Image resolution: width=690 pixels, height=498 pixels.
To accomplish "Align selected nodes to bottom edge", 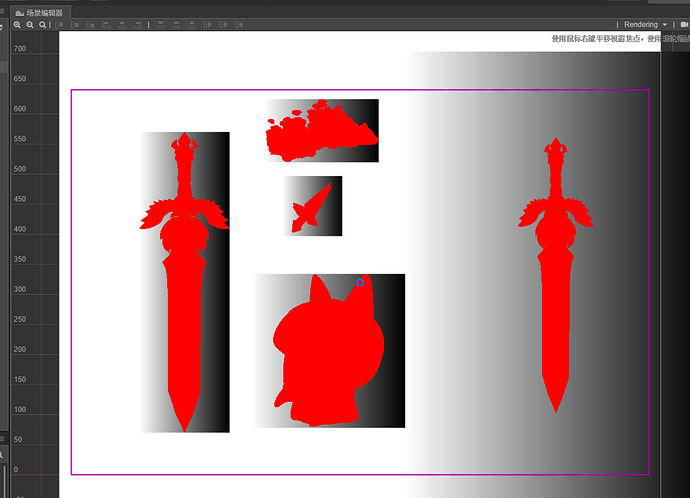I will tap(90, 25).
